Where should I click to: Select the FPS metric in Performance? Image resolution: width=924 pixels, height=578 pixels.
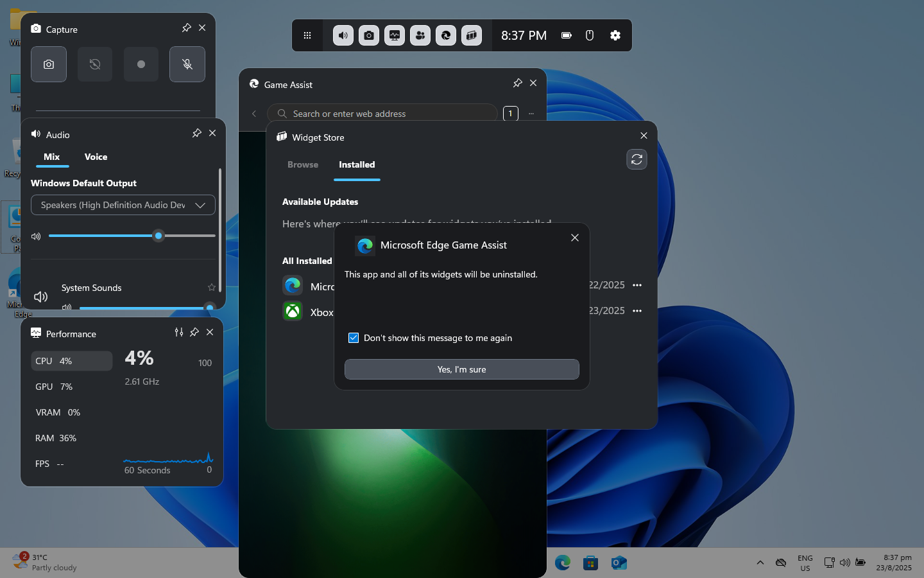coord(72,464)
